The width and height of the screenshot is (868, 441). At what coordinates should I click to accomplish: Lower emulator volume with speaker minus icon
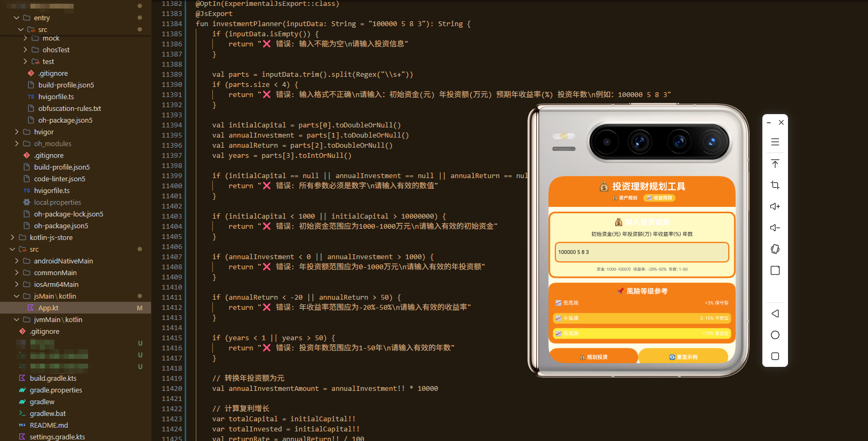pos(775,228)
